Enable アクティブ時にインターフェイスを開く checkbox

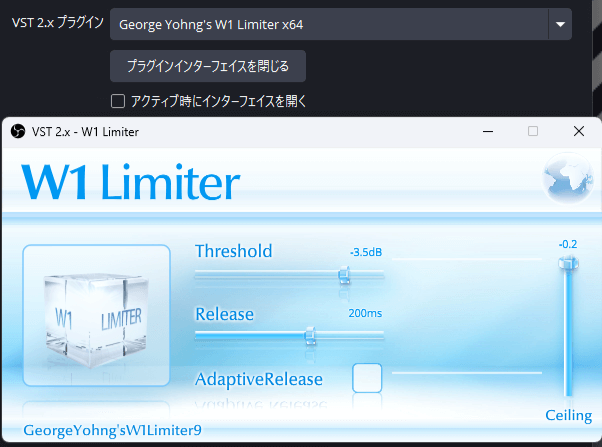coord(118,101)
